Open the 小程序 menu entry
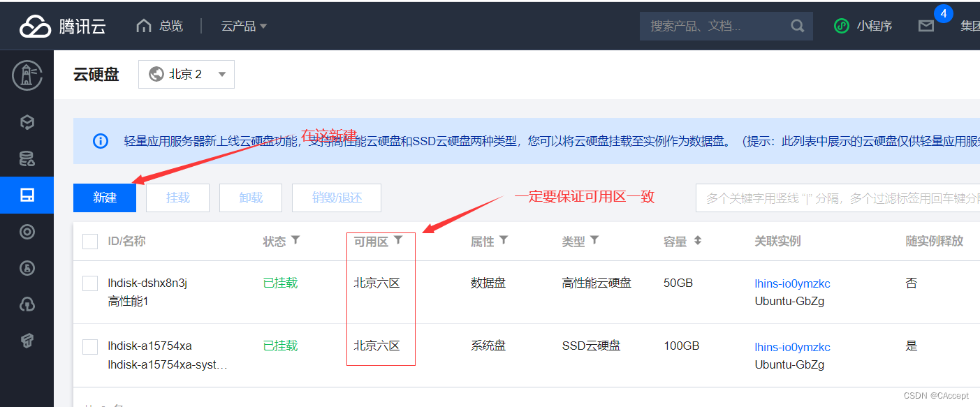The width and height of the screenshot is (980, 407). [x=863, y=26]
